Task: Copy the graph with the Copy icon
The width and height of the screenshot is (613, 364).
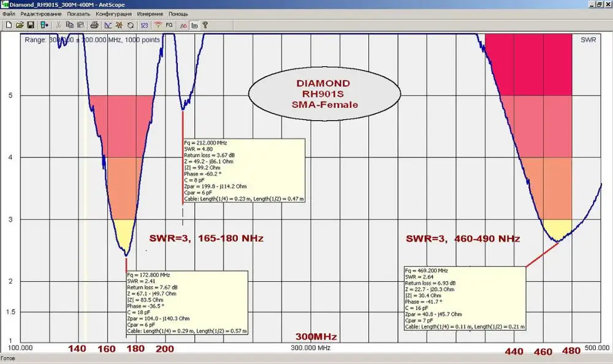Action: (70, 25)
